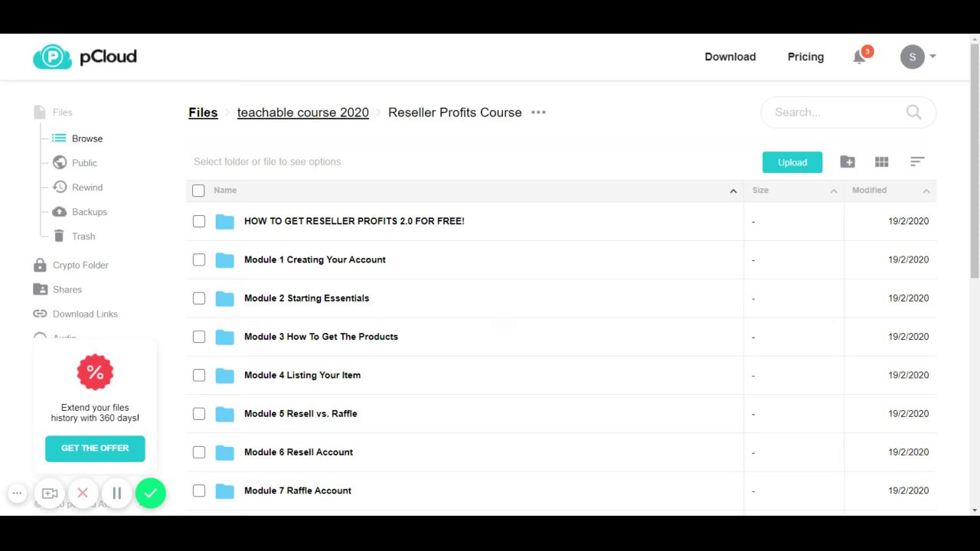Open the Pricing link in header
This screenshot has width=980, height=551.
click(805, 57)
